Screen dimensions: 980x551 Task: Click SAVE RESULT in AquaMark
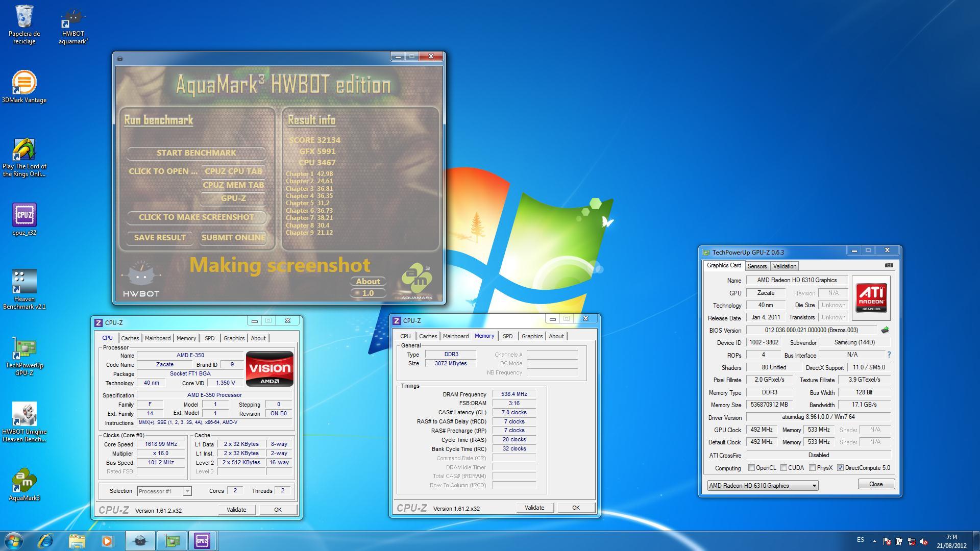[160, 238]
